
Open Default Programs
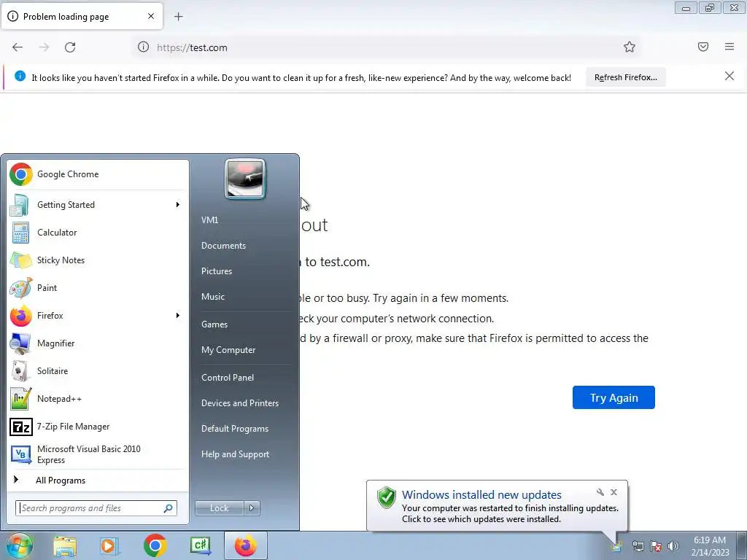(235, 429)
